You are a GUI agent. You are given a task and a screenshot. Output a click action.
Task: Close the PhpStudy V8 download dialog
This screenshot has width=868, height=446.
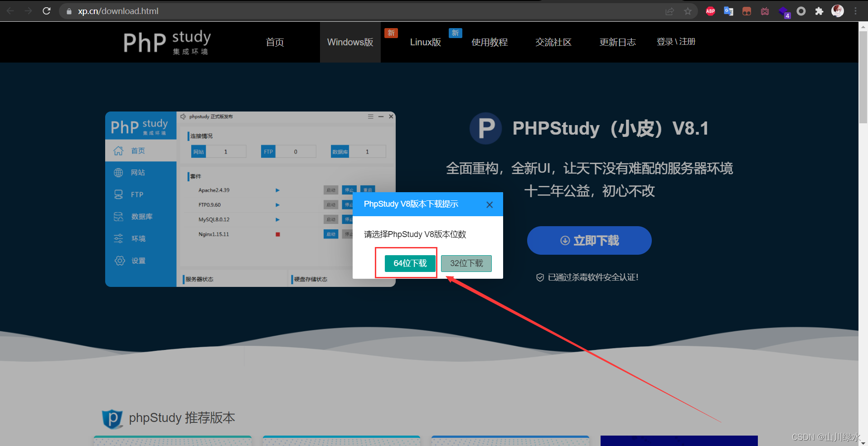(490, 205)
